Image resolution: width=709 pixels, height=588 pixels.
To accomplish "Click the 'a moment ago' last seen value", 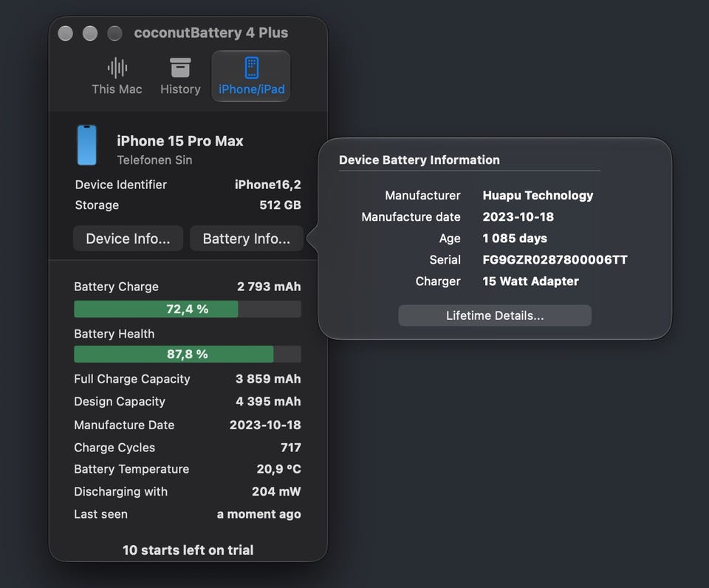I will (259, 514).
